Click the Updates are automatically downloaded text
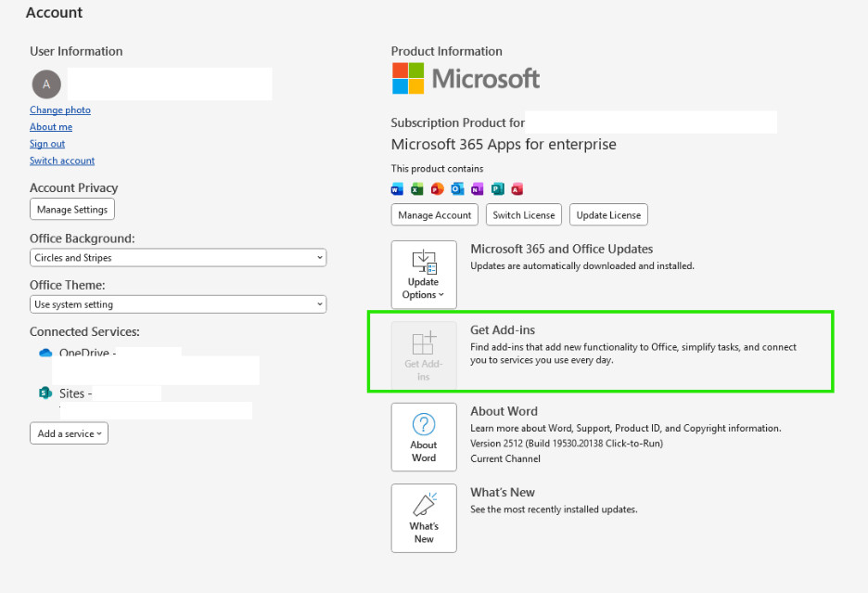 pyautogui.click(x=582, y=266)
